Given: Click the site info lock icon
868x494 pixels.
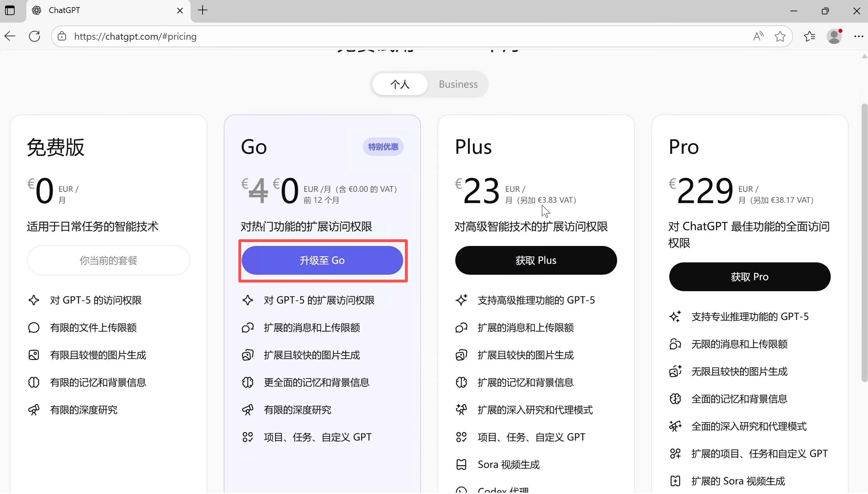Looking at the screenshot, I should coord(62,36).
